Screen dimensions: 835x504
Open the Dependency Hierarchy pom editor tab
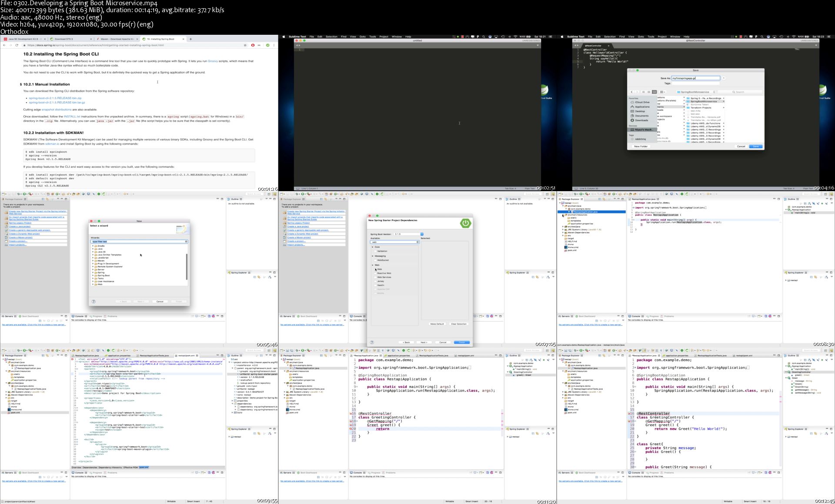(x=110, y=468)
